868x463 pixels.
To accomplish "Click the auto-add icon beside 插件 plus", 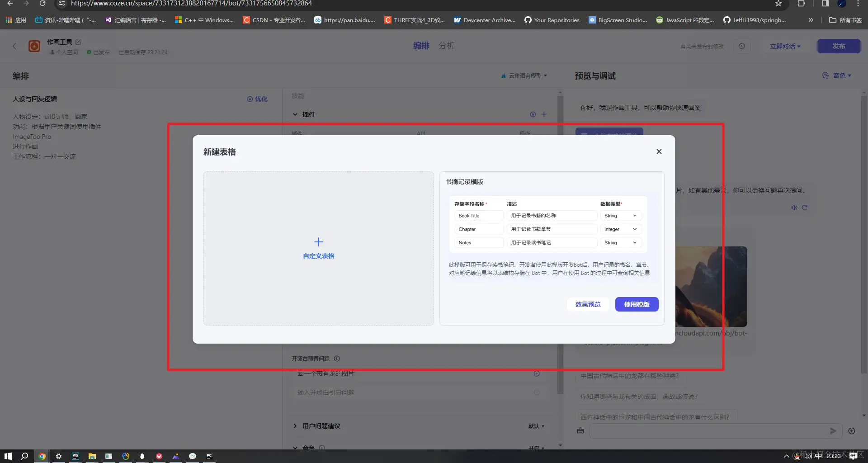I will (x=533, y=114).
